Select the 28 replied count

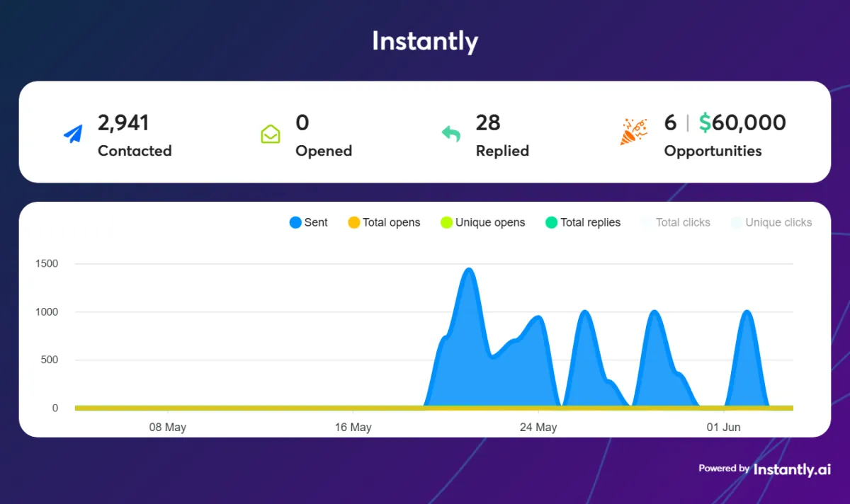point(488,122)
